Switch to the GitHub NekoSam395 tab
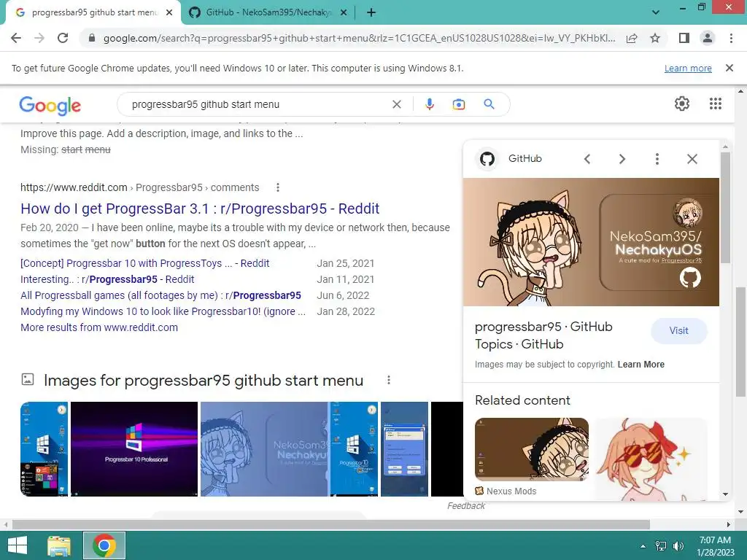 tap(268, 12)
